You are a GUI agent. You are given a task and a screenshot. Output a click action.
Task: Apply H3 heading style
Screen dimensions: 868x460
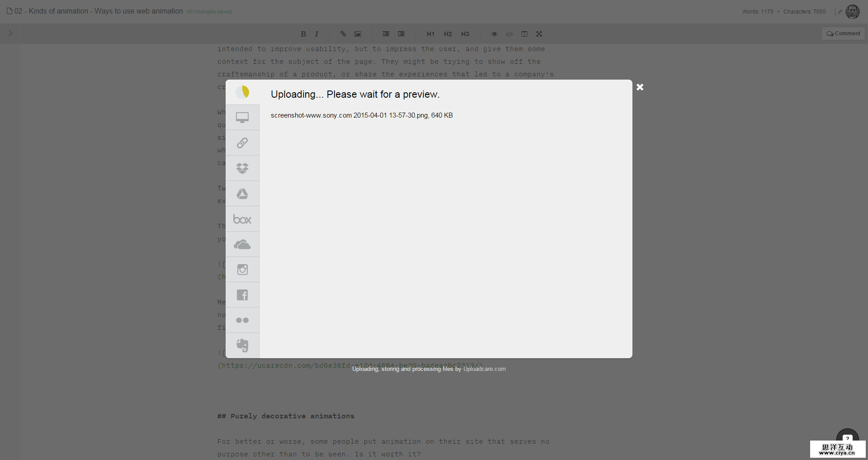click(465, 34)
